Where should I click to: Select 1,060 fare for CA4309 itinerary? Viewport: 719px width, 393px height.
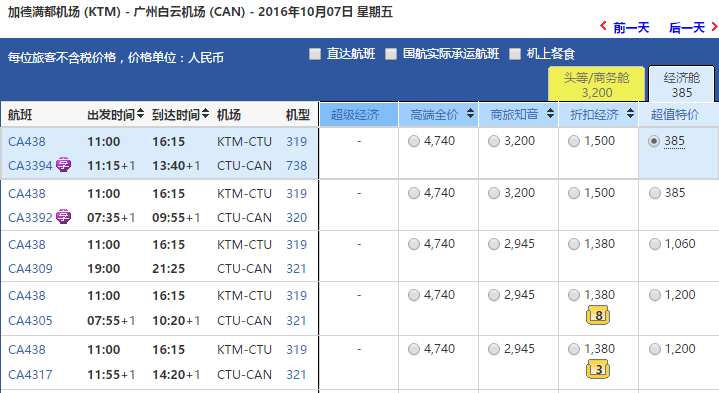click(654, 244)
